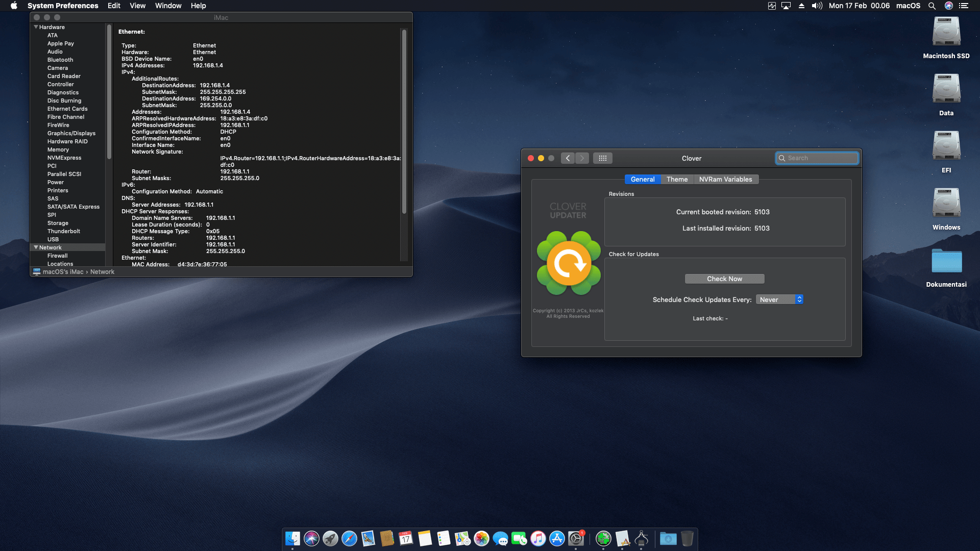Select Firewall under Network
Viewport: 980px width, 551px height.
[x=57, y=256]
